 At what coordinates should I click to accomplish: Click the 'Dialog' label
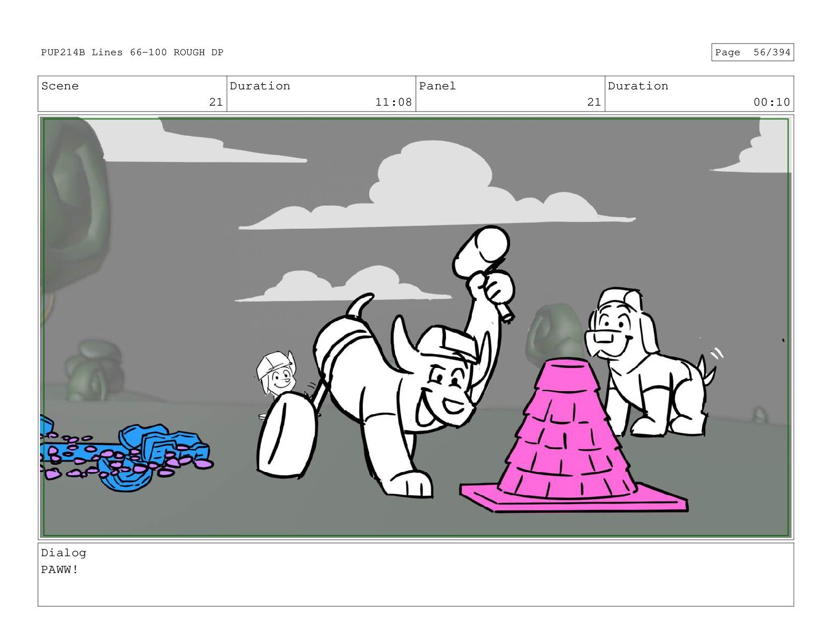[x=64, y=553]
